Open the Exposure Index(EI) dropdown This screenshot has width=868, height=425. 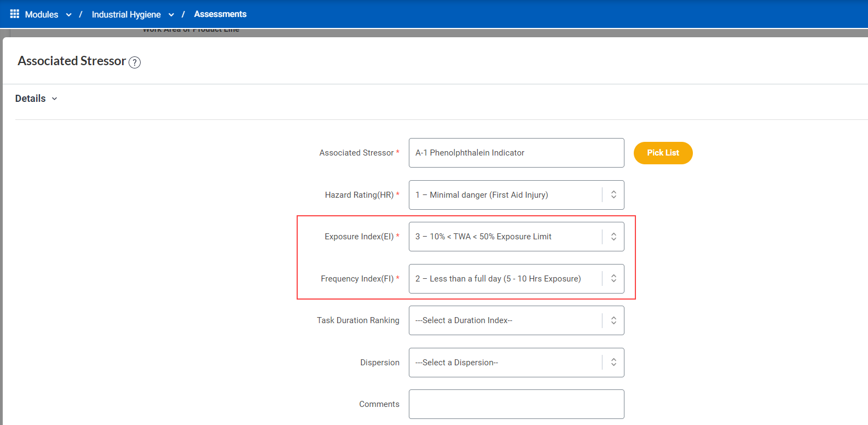pos(516,237)
